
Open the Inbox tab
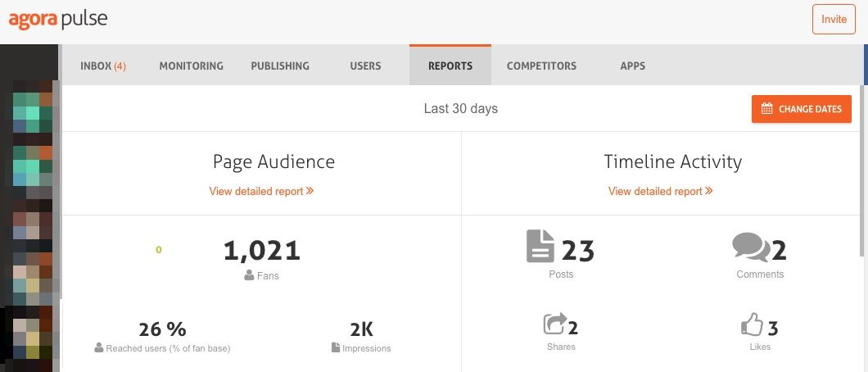tap(103, 66)
